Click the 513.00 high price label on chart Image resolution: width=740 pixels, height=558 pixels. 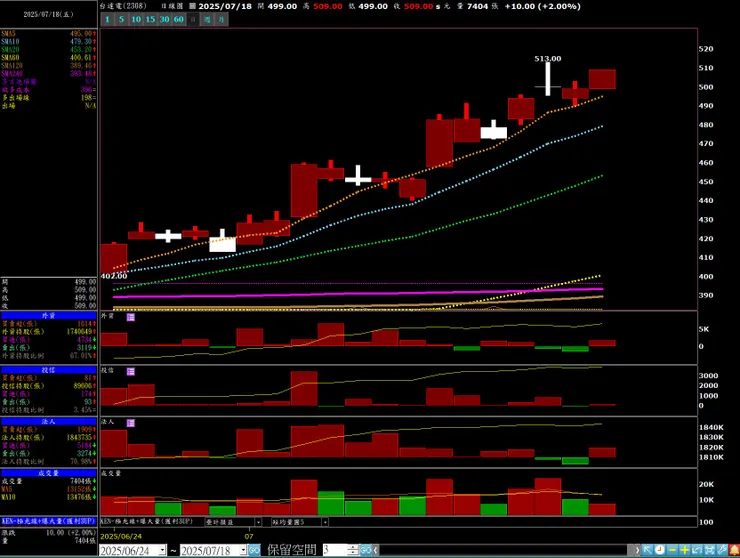(x=548, y=59)
